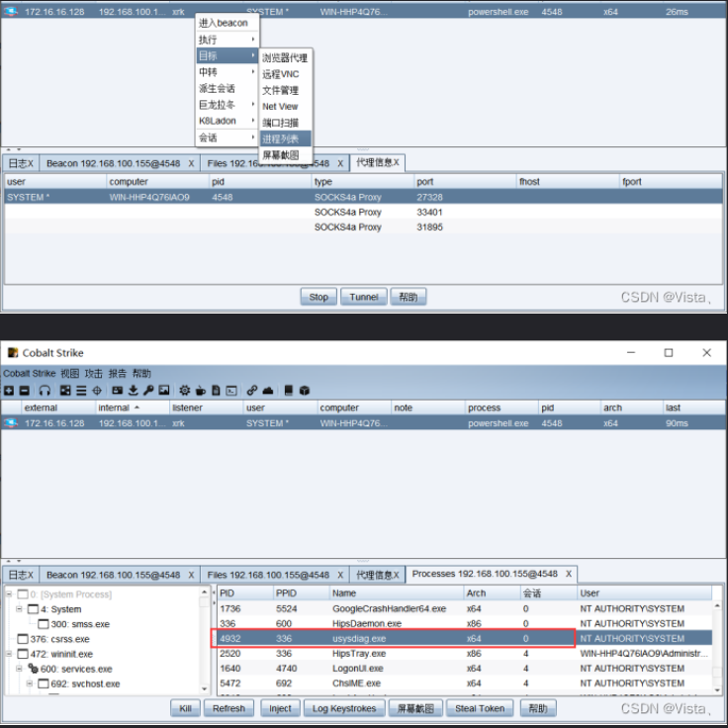Viewport: 728px width, 728px height.
Task: Switch to the Session Table list icon
Action: (81, 391)
